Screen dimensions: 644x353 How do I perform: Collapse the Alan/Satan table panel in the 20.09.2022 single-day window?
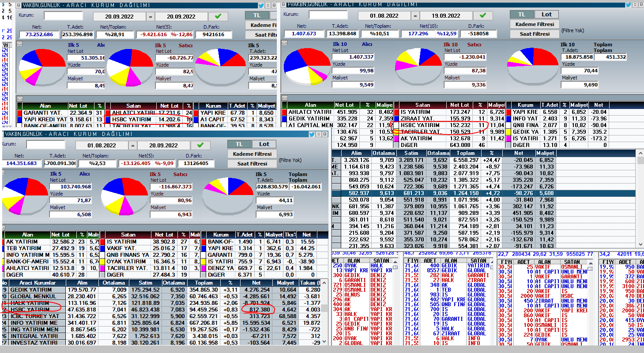19,98
